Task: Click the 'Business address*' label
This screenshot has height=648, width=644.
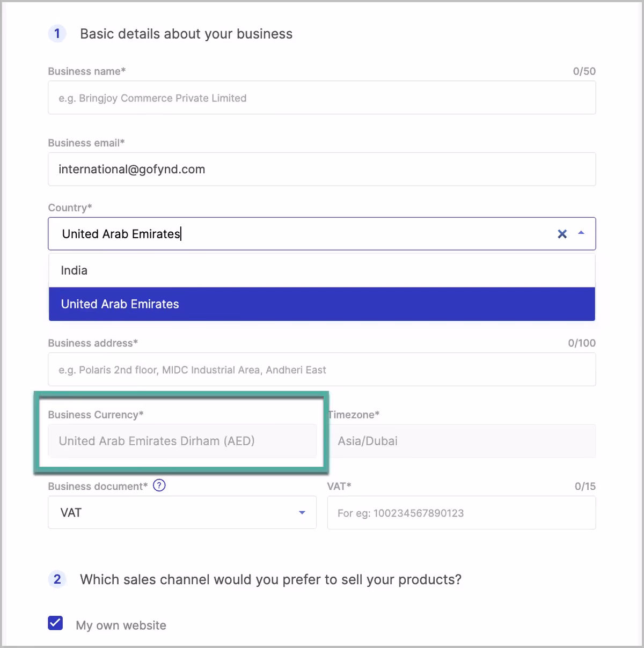Action: click(93, 343)
